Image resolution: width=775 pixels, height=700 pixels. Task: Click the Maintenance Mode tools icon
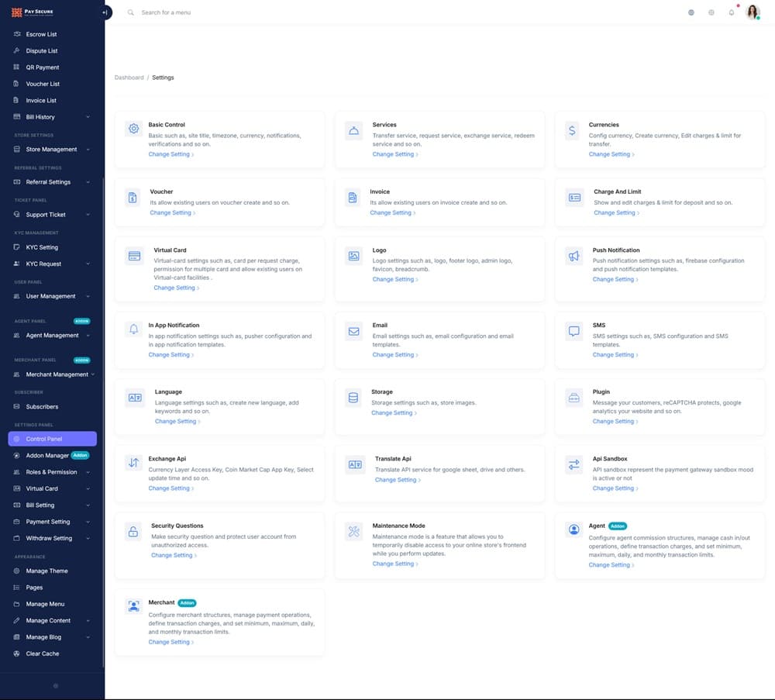pyautogui.click(x=353, y=531)
